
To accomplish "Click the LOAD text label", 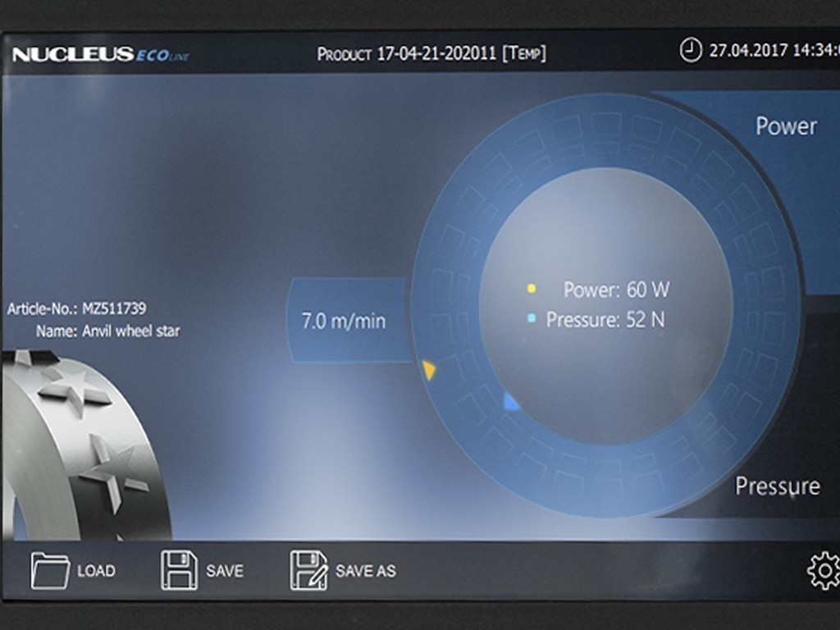I will [97, 571].
